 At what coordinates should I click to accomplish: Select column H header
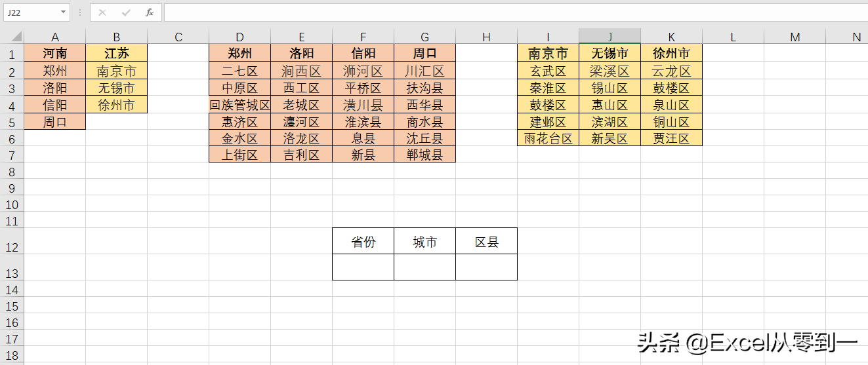click(486, 37)
